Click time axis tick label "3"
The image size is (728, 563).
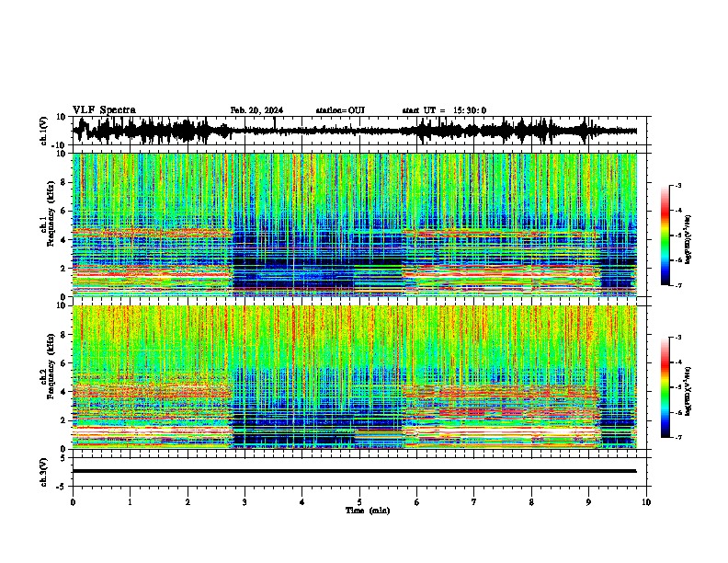(245, 502)
